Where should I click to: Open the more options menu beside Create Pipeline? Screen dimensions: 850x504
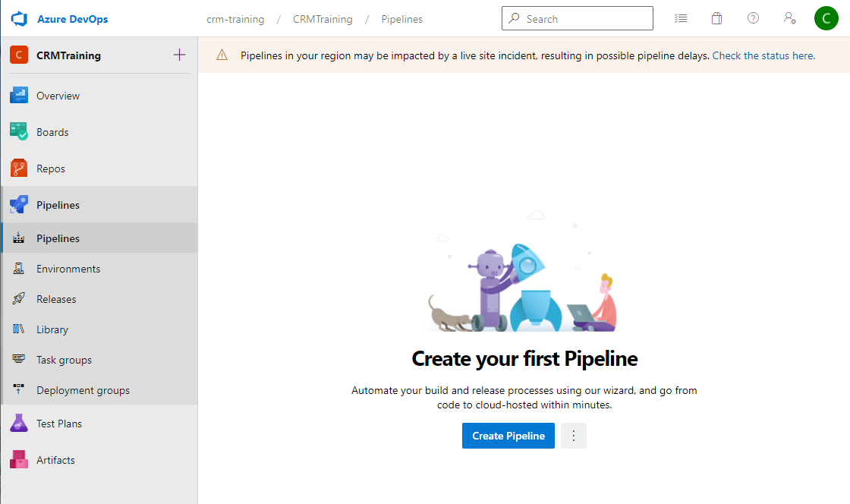click(574, 436)
